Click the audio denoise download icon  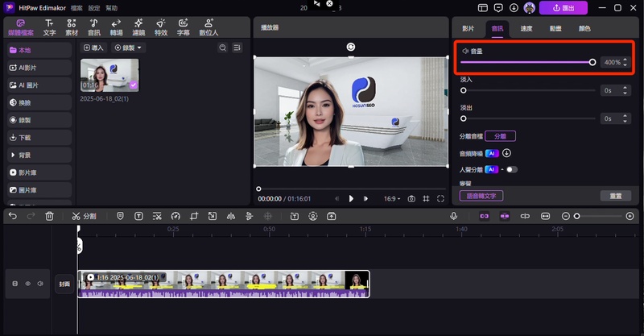click(507, 153)
